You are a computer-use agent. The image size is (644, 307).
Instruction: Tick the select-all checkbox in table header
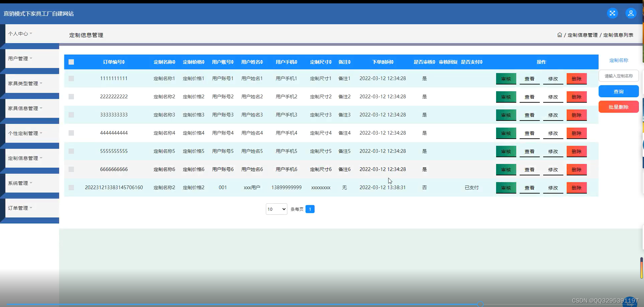click(x=71, y=62)
